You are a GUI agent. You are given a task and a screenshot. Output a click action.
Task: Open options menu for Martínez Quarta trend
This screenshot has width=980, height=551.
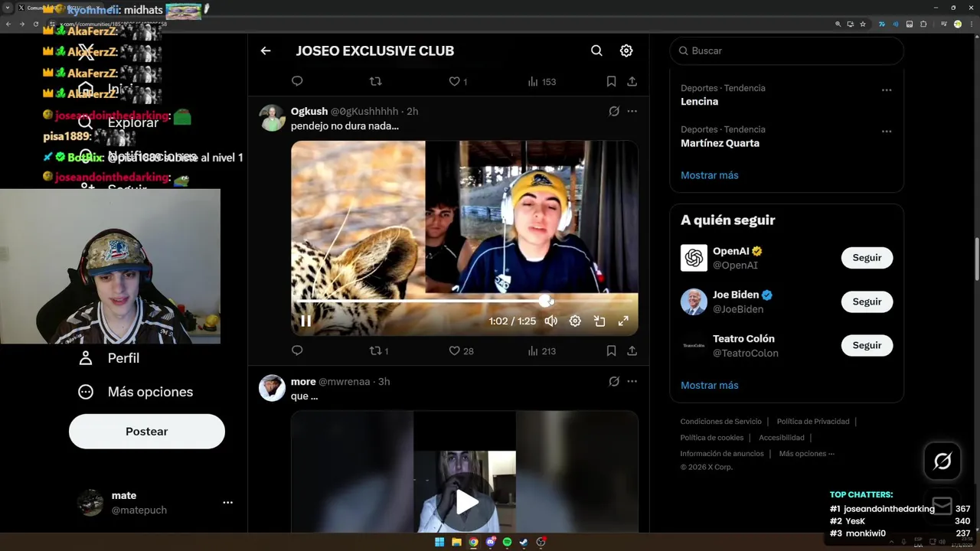tap(886, 131)
